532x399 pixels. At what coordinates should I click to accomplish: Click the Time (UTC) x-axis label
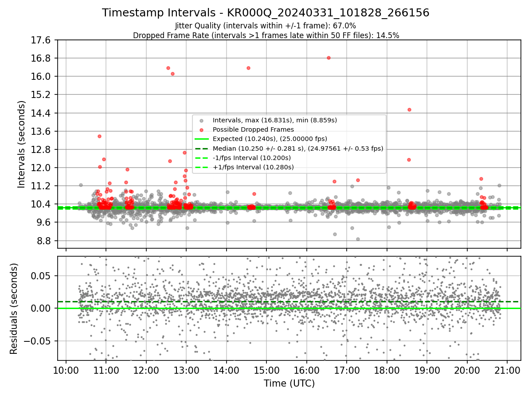(x=289, y=383)
